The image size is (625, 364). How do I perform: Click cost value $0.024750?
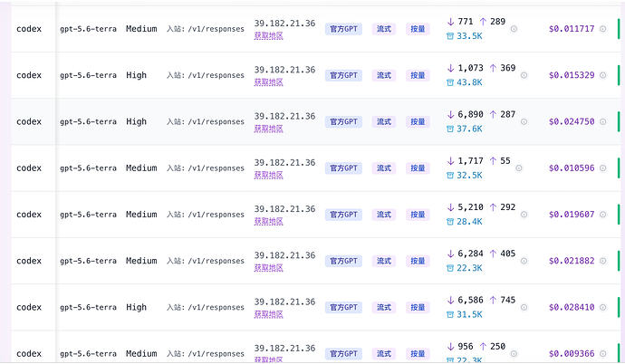tap(572, 121)
